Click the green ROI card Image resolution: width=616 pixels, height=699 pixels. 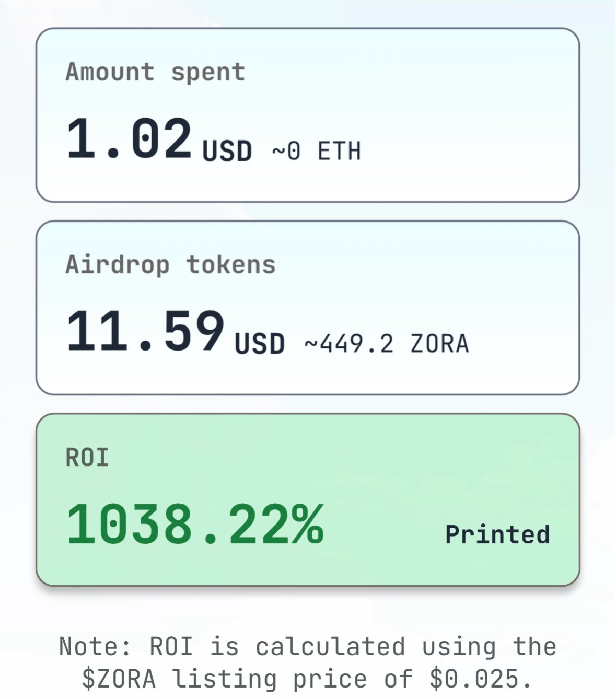[x=308, y=500]
